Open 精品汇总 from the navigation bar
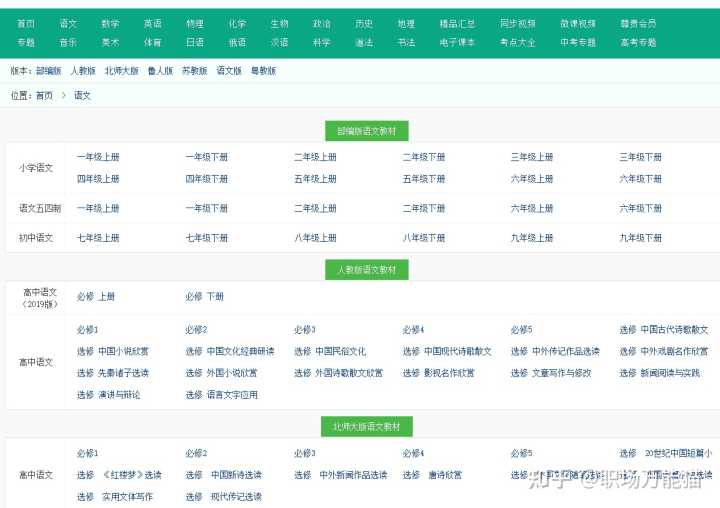The image size is (720, 508). click(x=457, y=23)
